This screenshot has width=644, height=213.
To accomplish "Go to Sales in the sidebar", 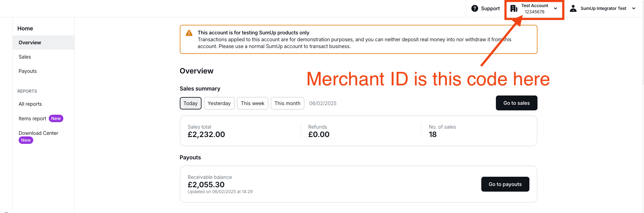I will [x=25, y=57].
